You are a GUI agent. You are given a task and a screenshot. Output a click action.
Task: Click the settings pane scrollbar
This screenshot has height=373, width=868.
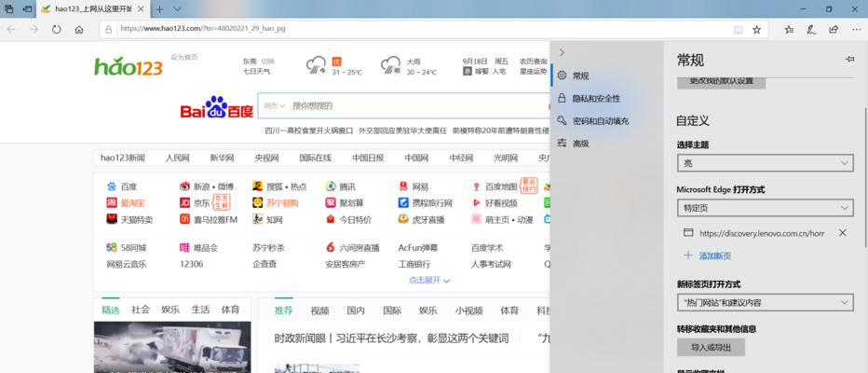tap(865, 177)
